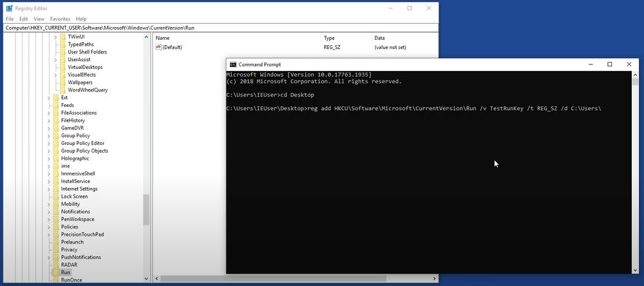Open the View menu in Registry Editor
The height and width of the screenshot is (286, 644).
pyautogui.click(x=39, y=19)
